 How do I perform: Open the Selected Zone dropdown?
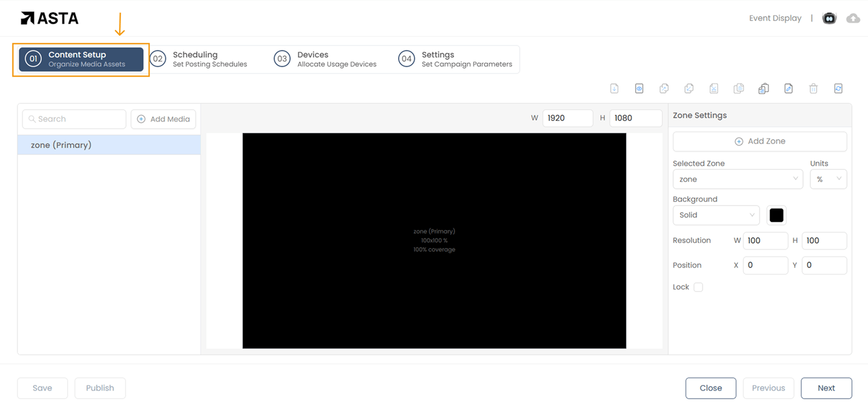click(x=738, y=179)
